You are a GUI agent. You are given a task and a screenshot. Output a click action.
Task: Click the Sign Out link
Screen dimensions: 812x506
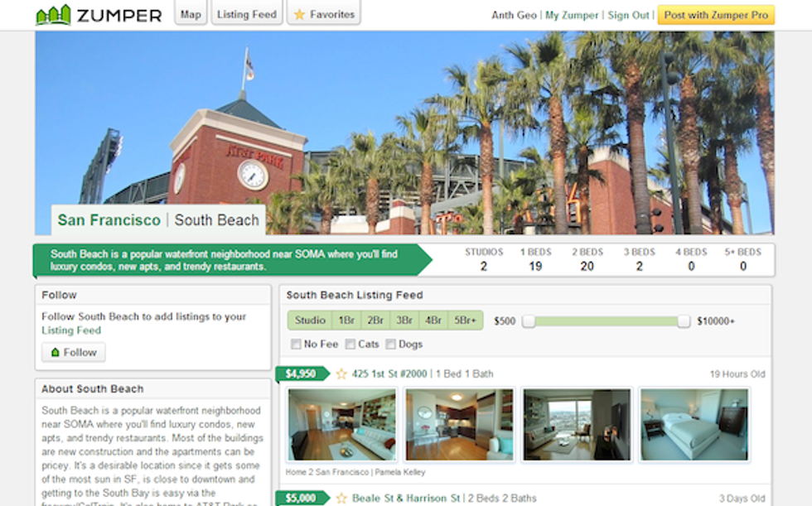point(628,15)
